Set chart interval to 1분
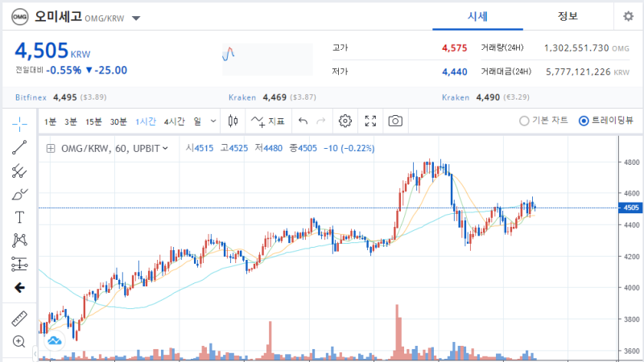The height and width of the screenshot is (362, 644). point(50,121)
